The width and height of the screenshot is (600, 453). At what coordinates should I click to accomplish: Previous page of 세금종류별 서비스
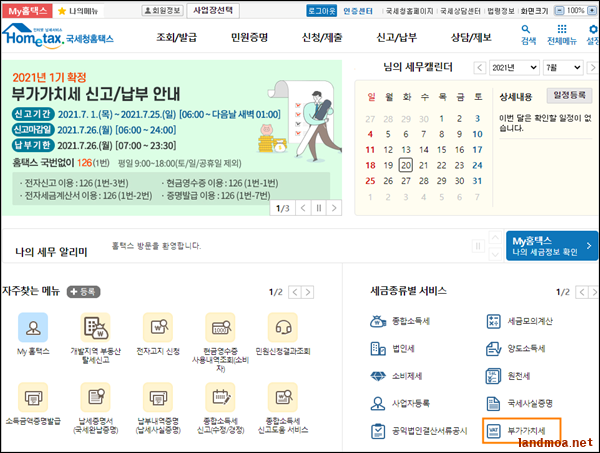click(x=582, y=292)
